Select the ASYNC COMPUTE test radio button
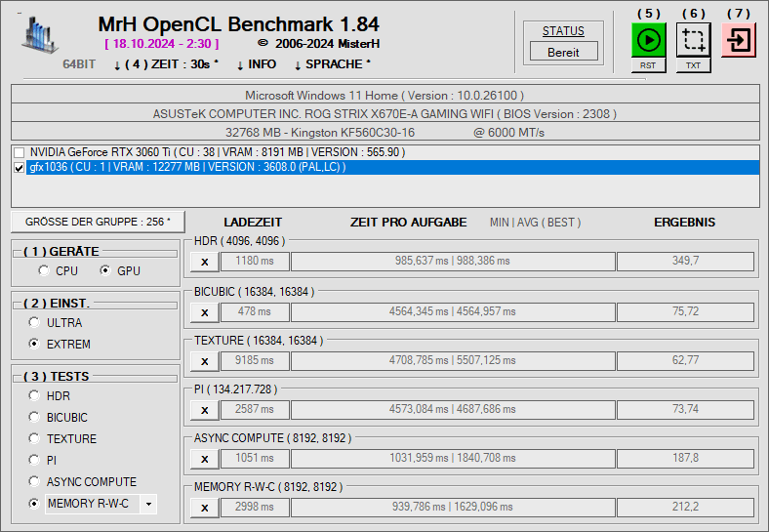The image size is (769, 532). pos(34,481)
